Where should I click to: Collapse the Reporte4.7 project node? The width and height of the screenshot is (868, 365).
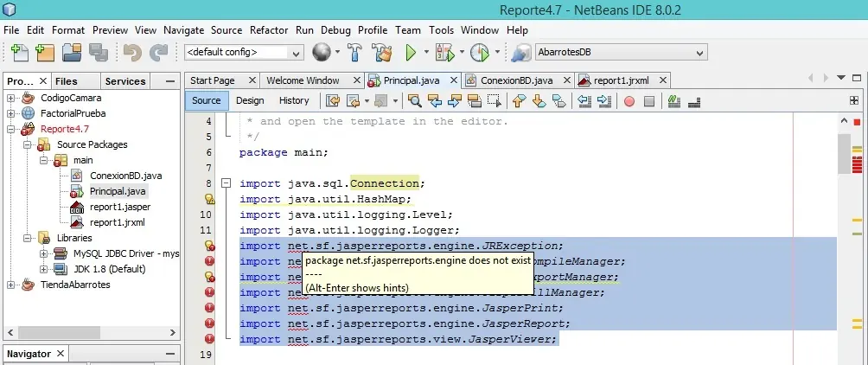[11, 129]
